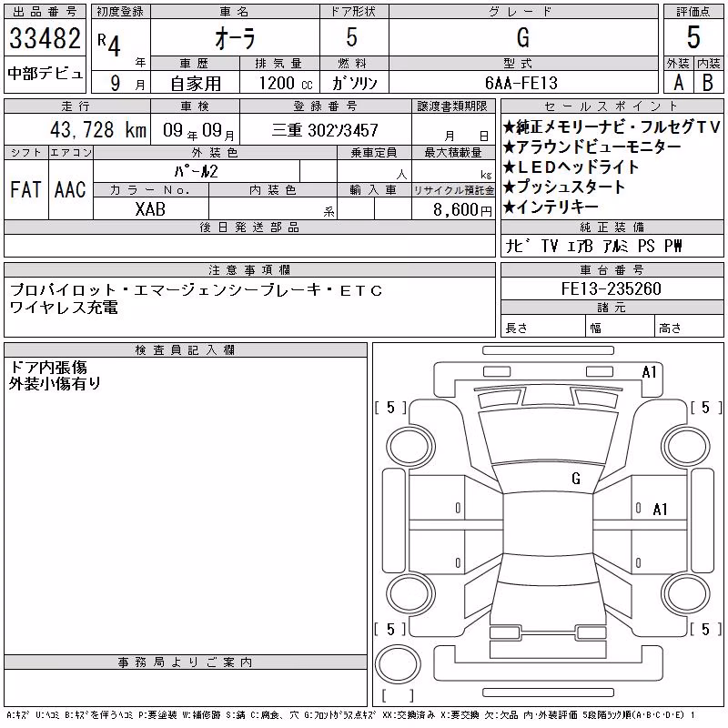Viewport: 728px width, 728px height.
Task: Click the lot number 33482 field
Action: (45, 37)
